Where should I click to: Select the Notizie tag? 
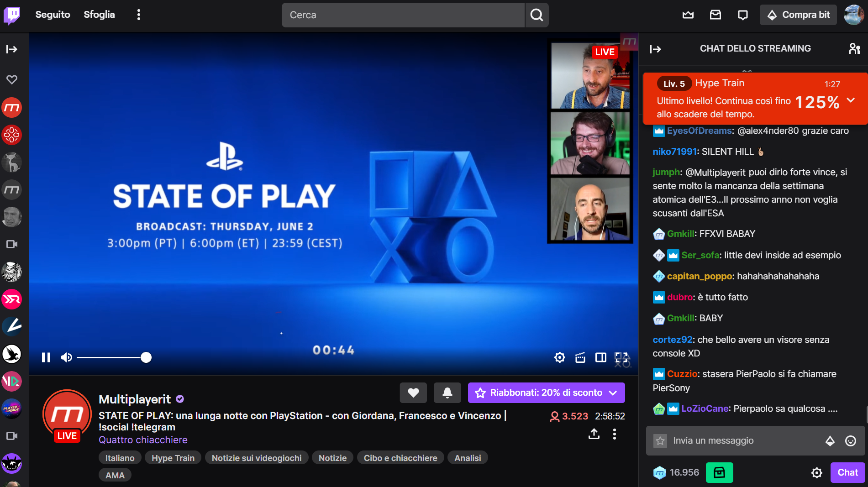(332, 458)
